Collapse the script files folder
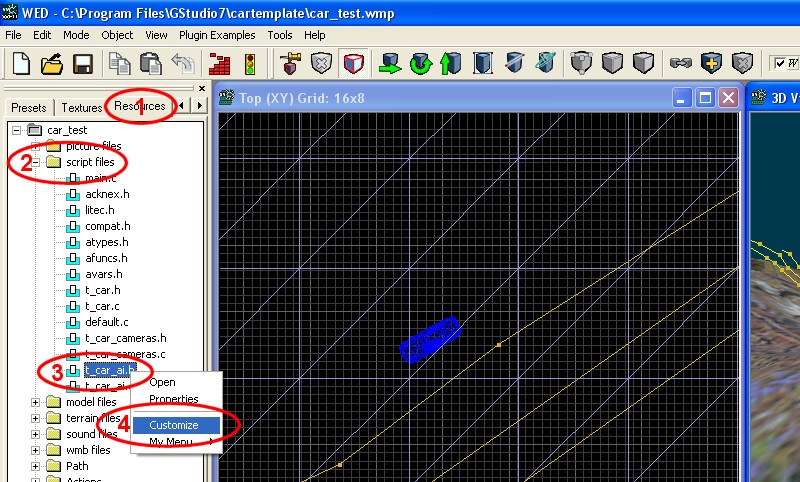 [x=36, y=162]
